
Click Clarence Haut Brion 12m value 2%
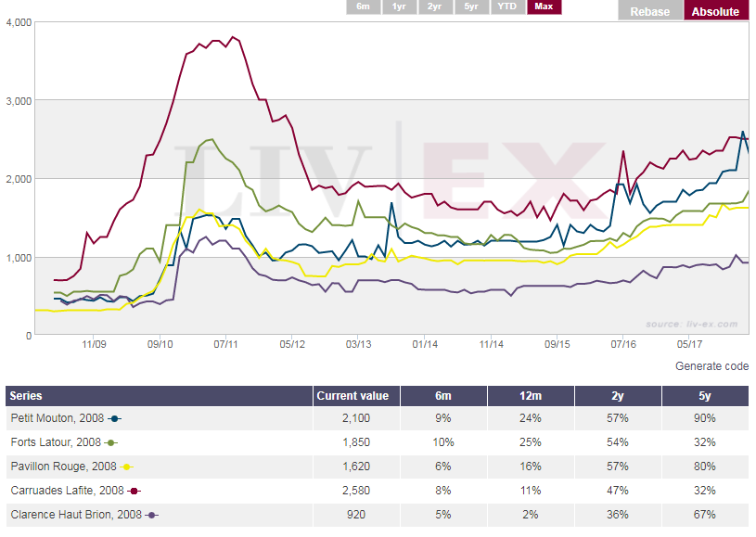pyautogui.click(x=531, y=515)
